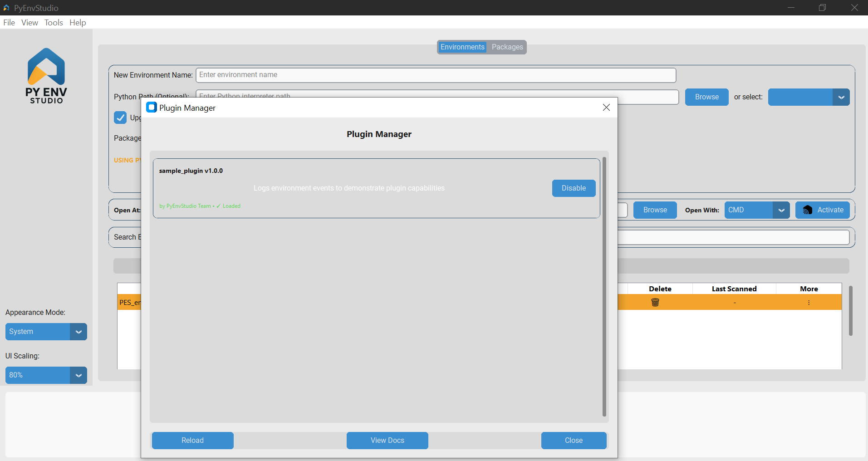
Task: Open the Help menu
Action: (x=78, y=23)
